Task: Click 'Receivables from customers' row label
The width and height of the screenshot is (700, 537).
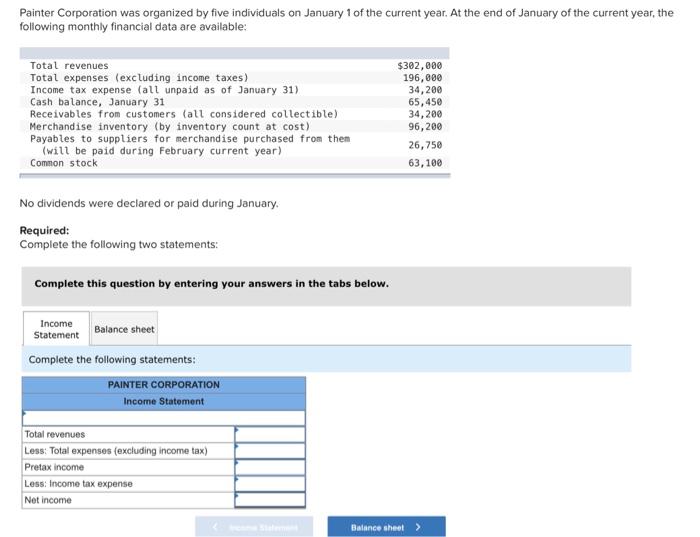Action: pos(184,114)
